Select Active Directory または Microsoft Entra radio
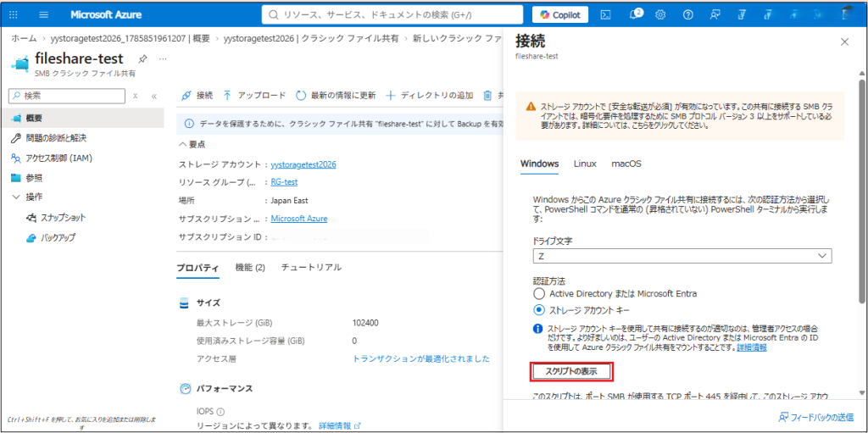This screenshot has width=868, height=433. click(539, 293)
